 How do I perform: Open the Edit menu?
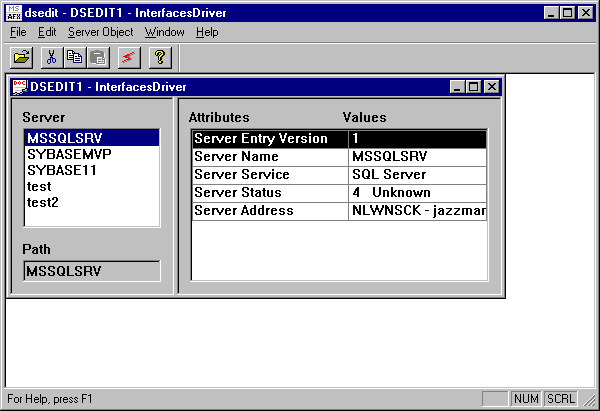(47, 32)
